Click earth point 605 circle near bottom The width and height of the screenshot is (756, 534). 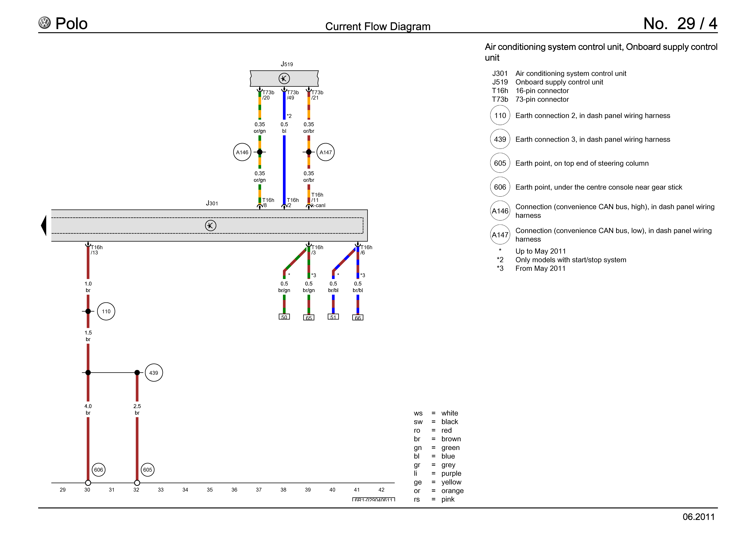click(147, 470)
